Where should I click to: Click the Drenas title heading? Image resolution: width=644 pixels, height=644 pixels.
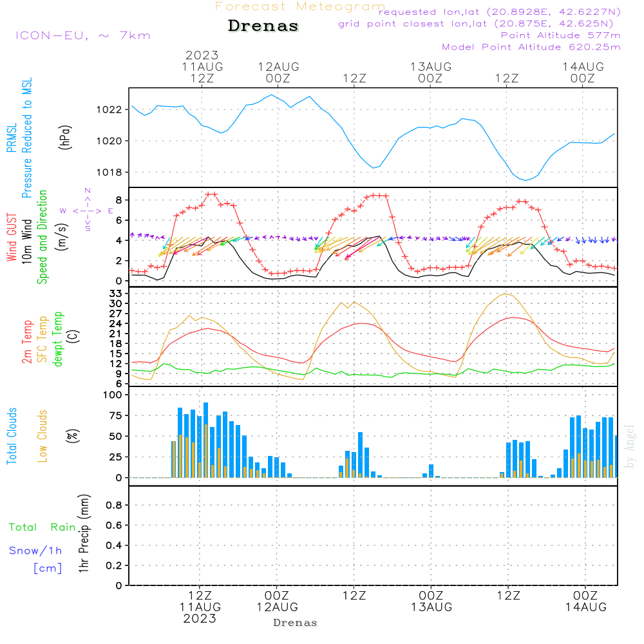point(263,26)
